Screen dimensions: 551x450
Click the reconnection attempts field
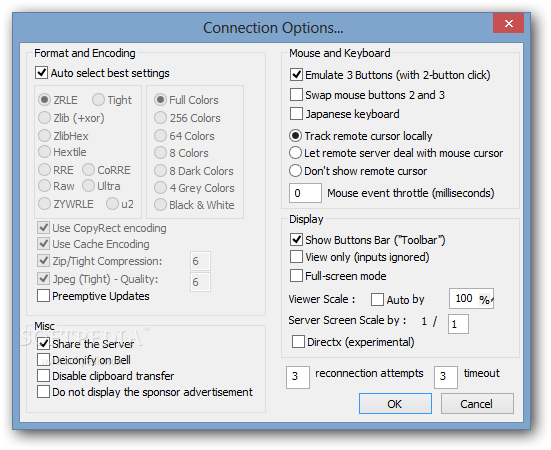tap(298, 377)
